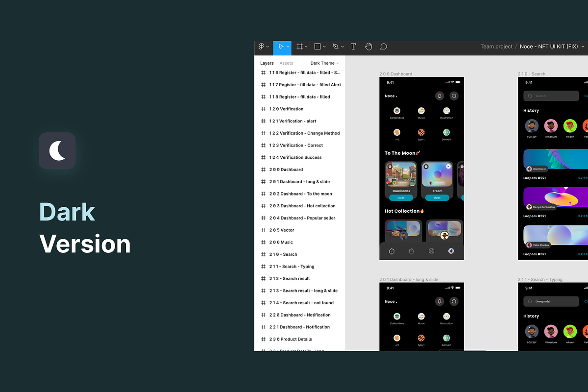
Task: Click Art category icon in 2 0 0 Dashboard
Action: click(397, 132)
